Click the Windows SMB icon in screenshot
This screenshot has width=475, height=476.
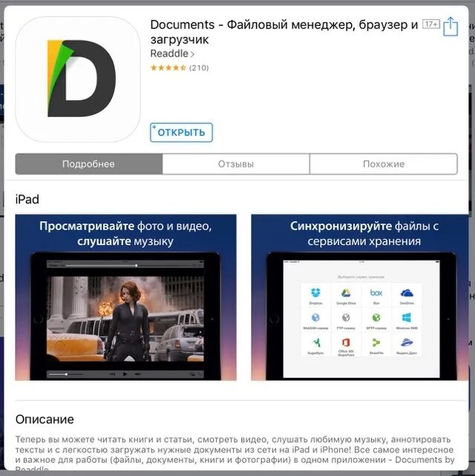tap(407, 318)
